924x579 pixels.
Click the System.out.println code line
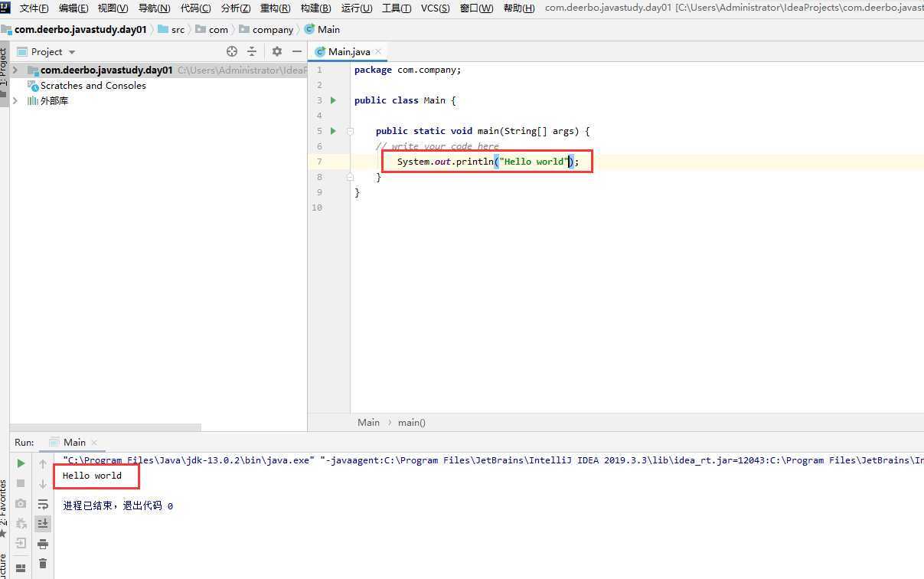click(488, 162)
